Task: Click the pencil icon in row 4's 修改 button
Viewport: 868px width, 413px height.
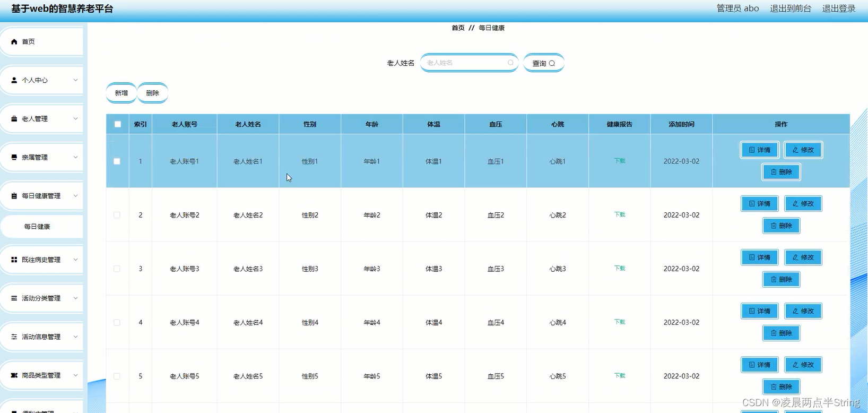Action: [795, 311]
